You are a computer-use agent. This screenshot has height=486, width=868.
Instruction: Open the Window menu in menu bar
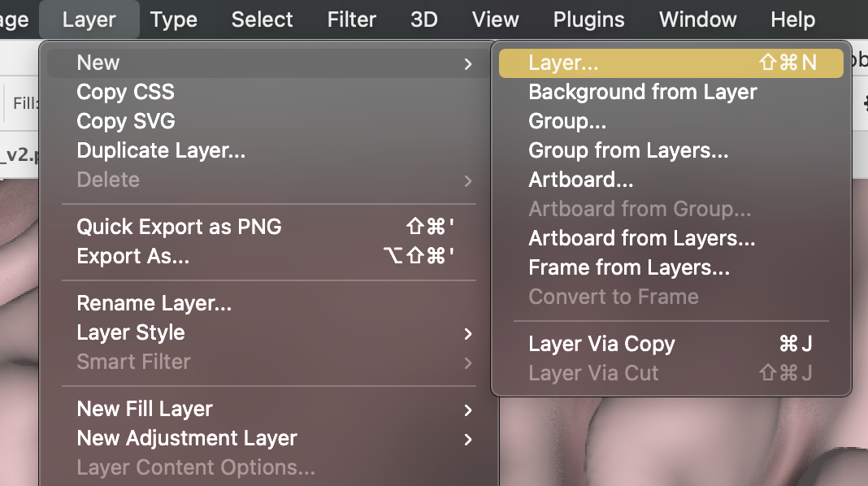[697, 20]
